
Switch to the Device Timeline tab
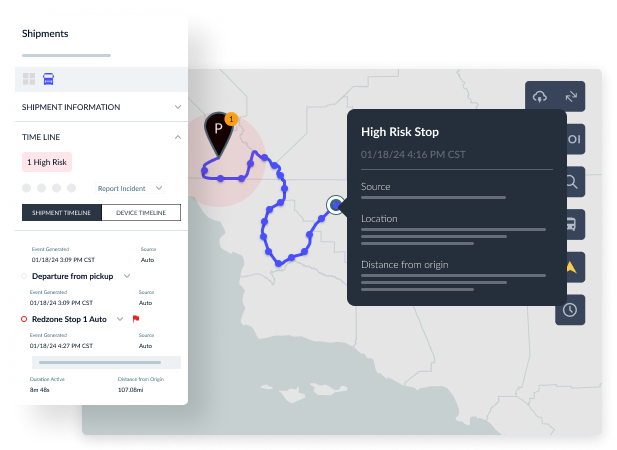[x=141, y=212]
